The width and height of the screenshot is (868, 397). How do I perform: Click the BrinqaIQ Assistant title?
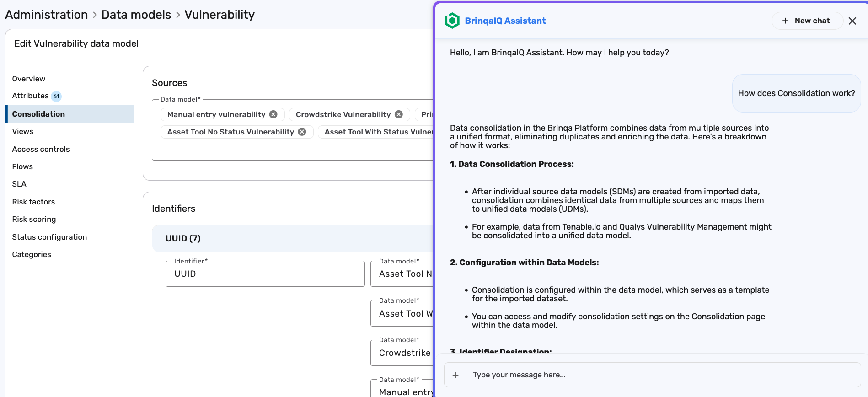click(x=505, y=21)
